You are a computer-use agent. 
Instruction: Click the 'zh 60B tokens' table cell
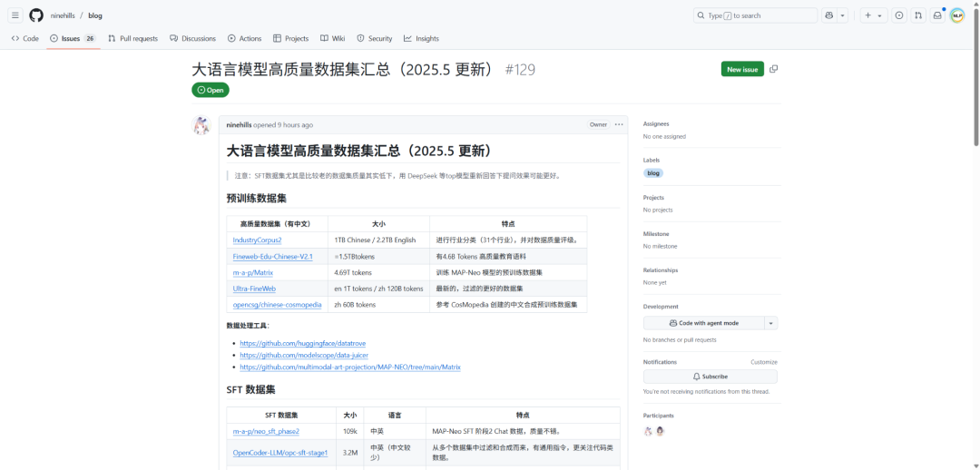pyautogui.click(x=378, y=305)
